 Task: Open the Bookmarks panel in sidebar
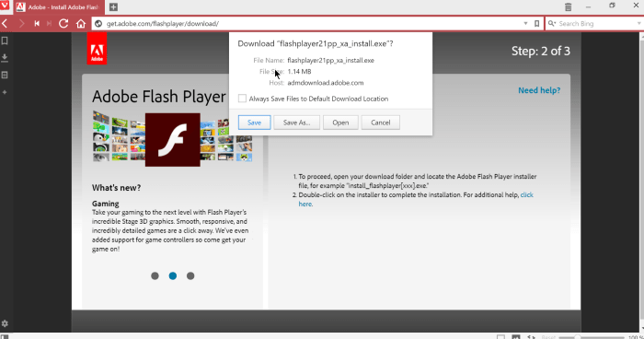[5, 41]
